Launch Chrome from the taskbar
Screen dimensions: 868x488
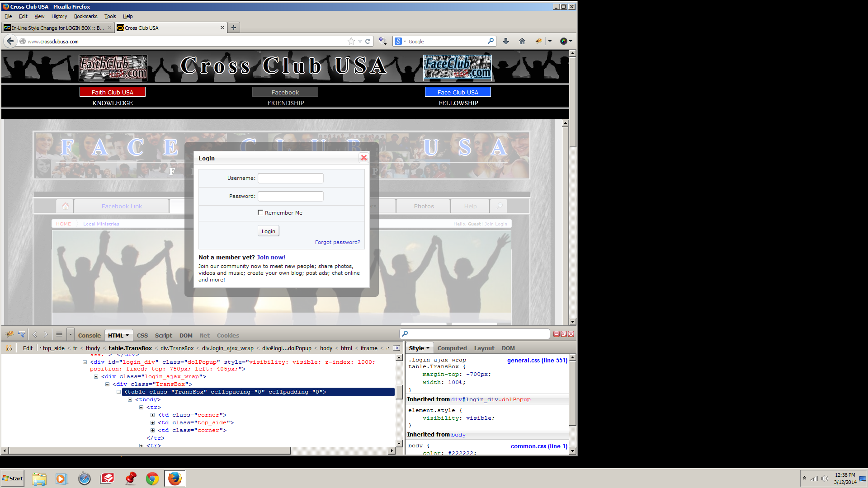152,479
